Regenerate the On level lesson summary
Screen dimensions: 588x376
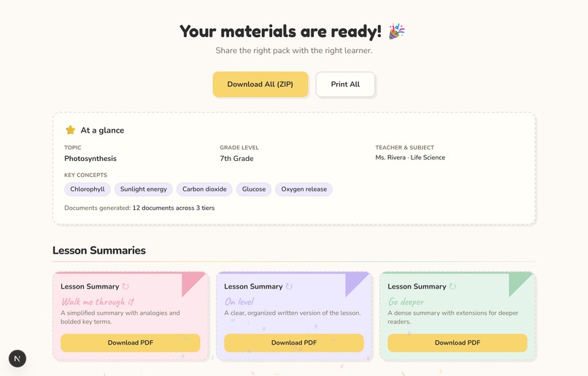pos(289,286)
